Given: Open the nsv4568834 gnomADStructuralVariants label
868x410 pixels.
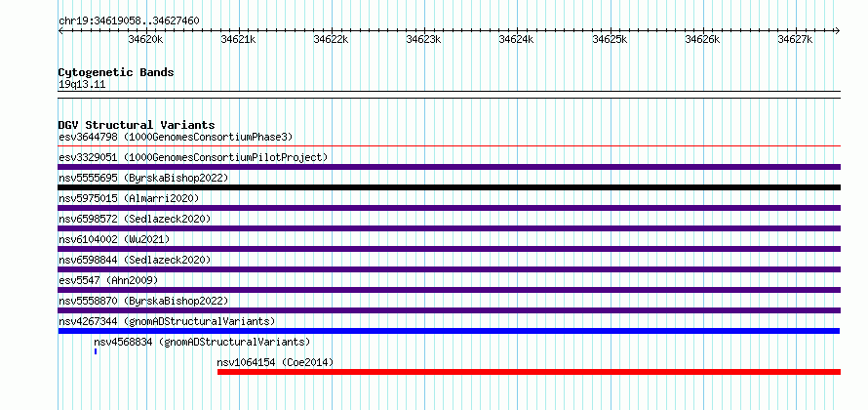Looking at the screenshot, I should (202, 342).
